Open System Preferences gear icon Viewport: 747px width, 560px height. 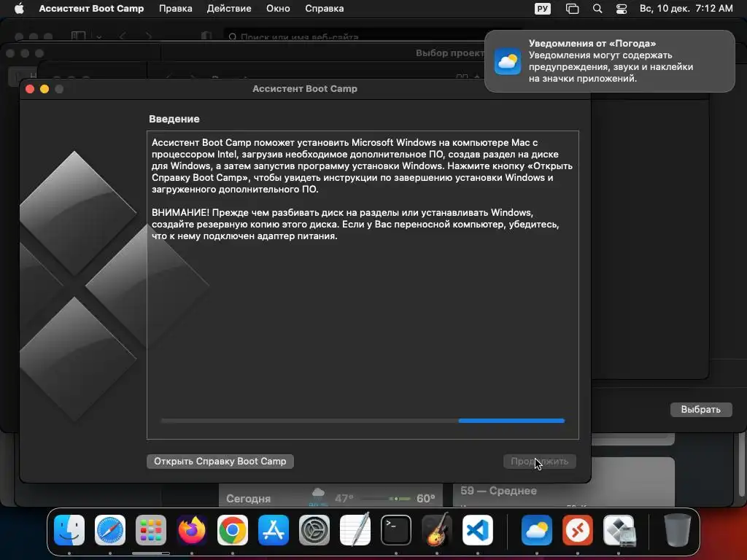(x=314, y=530)
